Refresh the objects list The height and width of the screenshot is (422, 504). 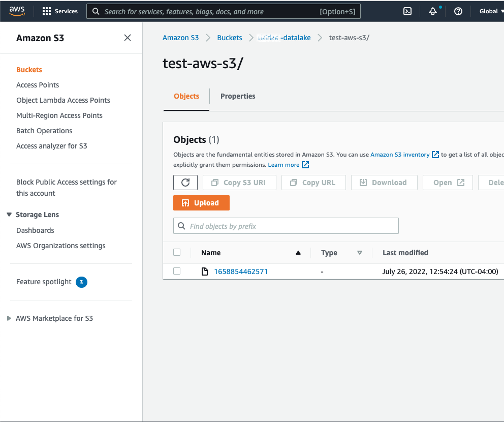[x=185, y=183]
